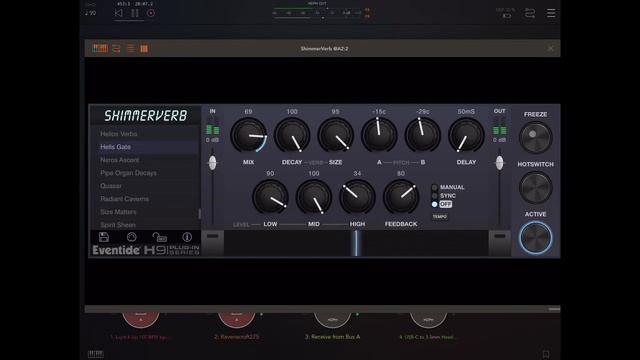640x360 pixels.
Task: Click the preset list scrollbar
Action: coord(199,213)
